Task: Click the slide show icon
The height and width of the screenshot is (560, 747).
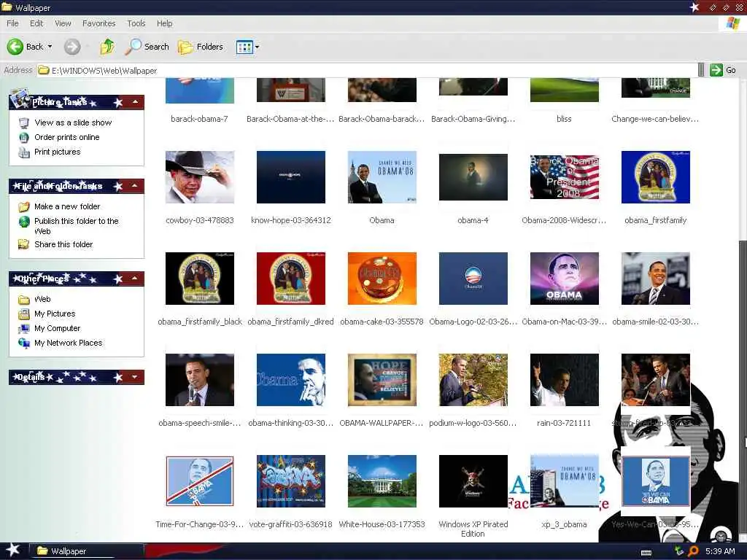Action: 24,122
